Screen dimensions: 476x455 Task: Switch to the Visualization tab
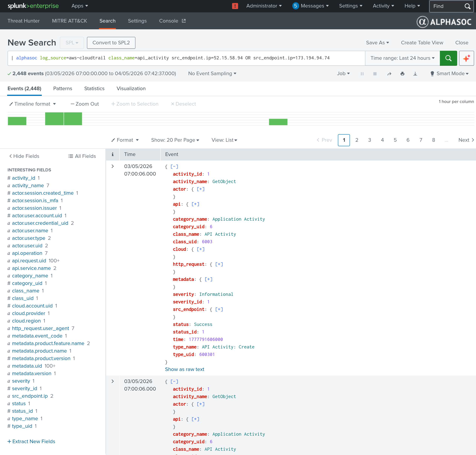tap(131, 89)
